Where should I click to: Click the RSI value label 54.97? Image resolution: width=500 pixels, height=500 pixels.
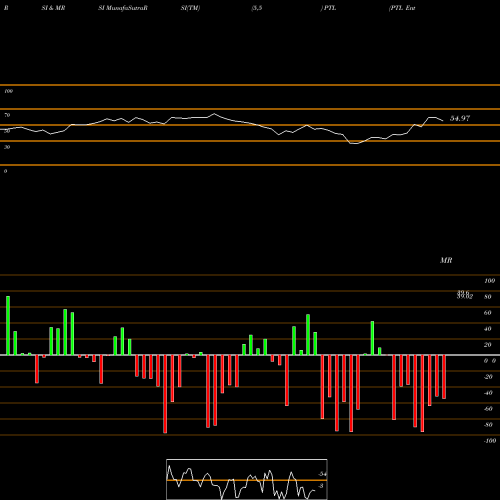tap(460, 118)
